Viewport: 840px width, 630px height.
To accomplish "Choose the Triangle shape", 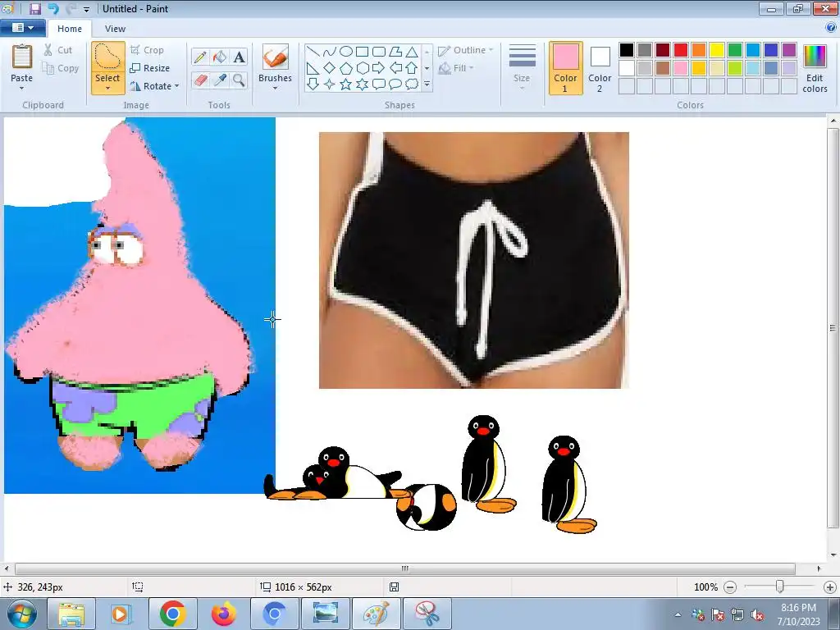I will tap(412, 52).
